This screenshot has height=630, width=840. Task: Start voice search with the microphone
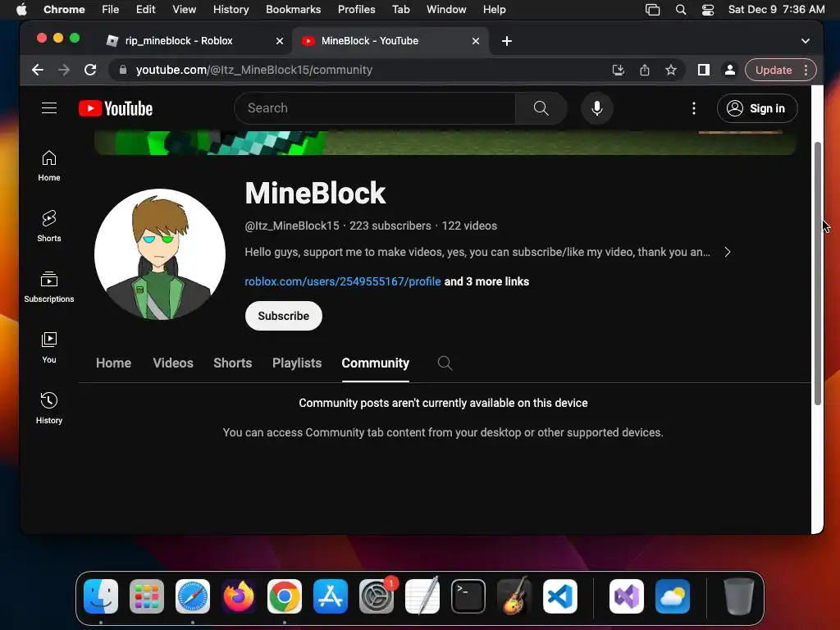[x=597, y=108]
